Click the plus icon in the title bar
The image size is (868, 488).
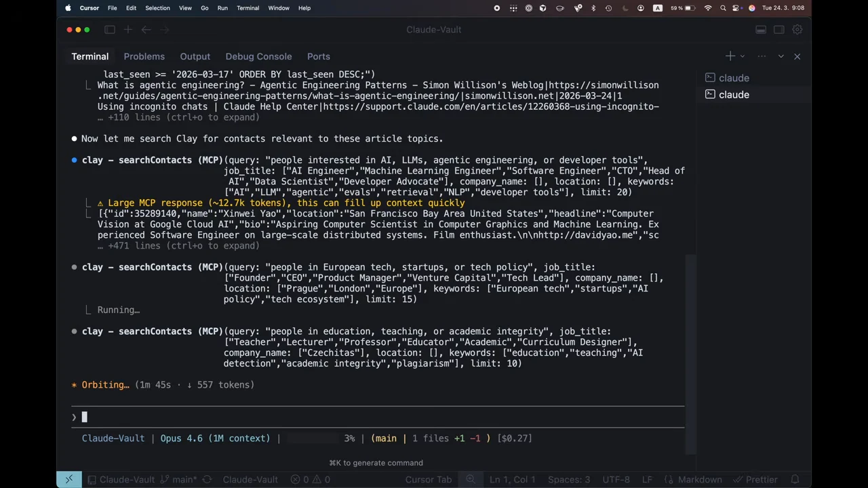pos(127,30)
